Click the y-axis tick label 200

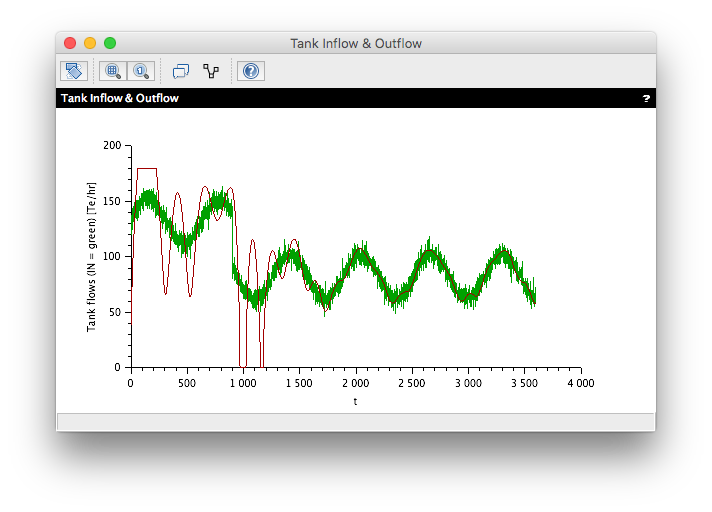point(112,145)
